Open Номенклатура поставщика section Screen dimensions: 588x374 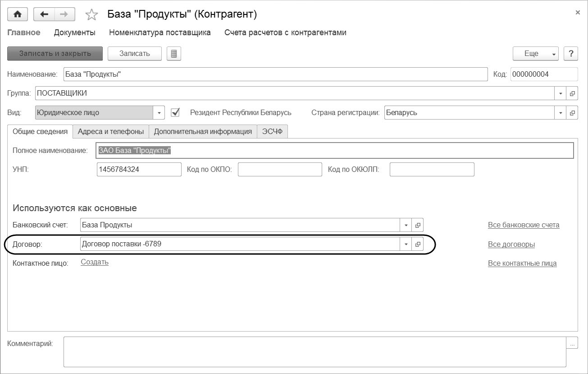pyautogui.click(x=160, y=32)
